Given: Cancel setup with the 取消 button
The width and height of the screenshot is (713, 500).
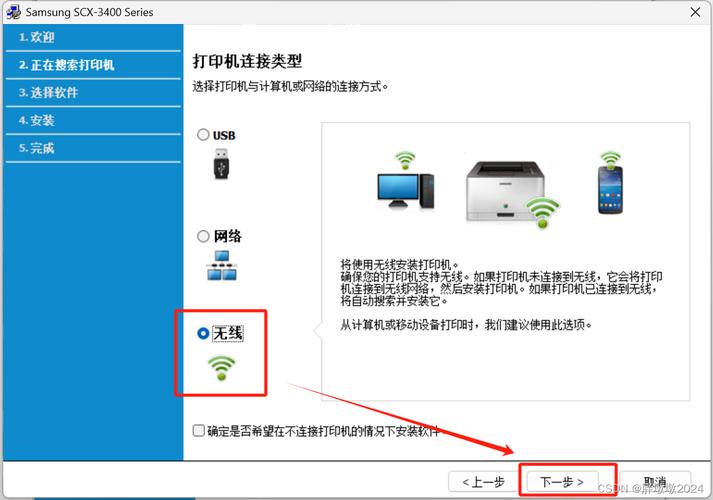Looking at the screenshot, I should [655, 481].
